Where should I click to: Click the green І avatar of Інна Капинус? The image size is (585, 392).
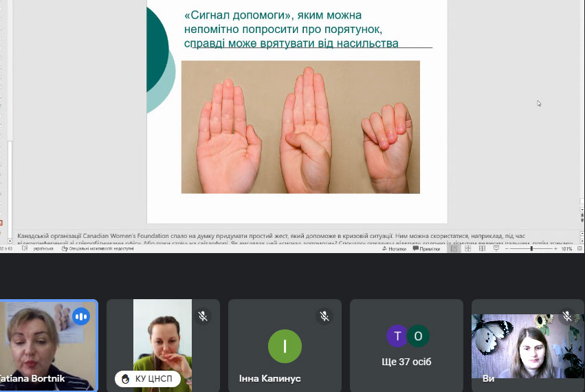(285, 346)
